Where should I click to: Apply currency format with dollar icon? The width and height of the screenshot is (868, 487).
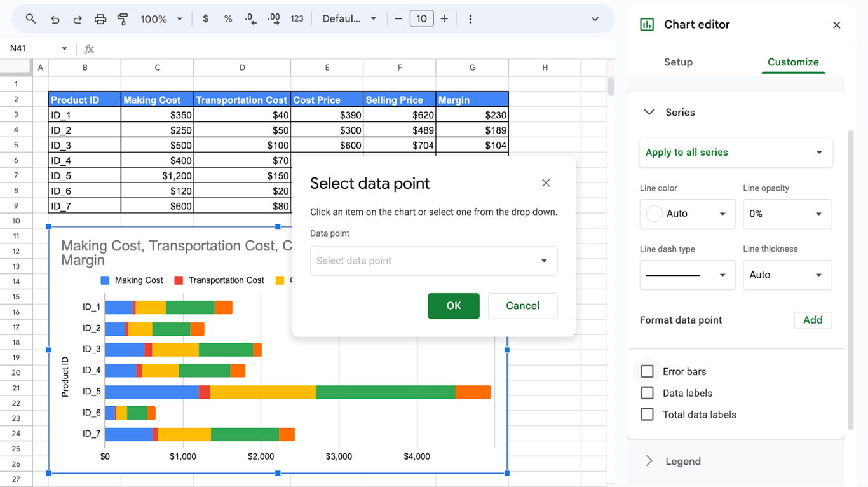[205, 19]
